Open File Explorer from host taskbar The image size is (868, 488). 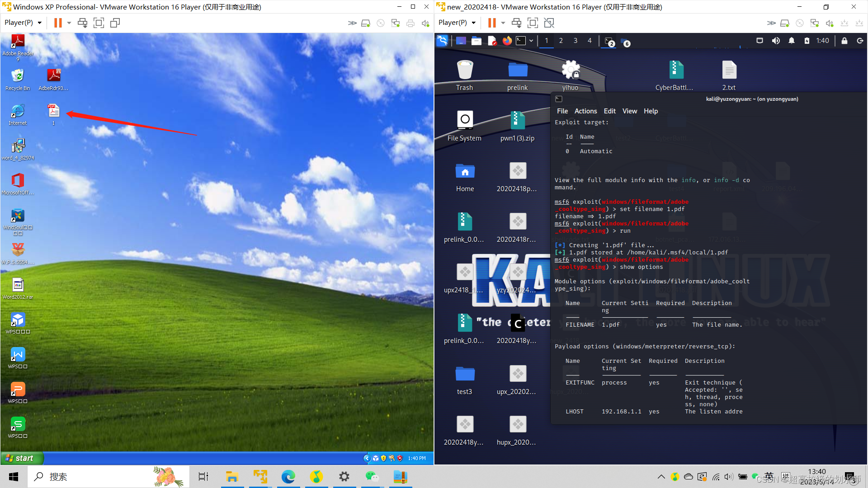(232, 477)
